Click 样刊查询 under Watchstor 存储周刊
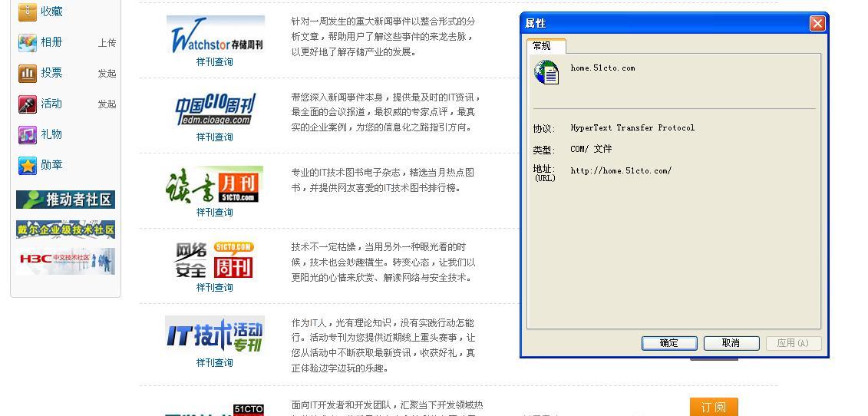The image size is (868, 416). pyautogui.click(x=215, y=62)
